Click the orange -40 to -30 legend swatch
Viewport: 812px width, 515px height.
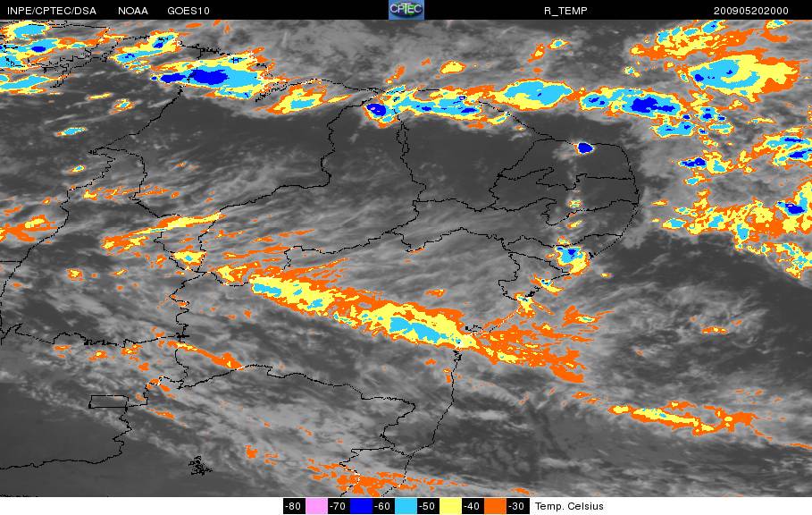tap(495, 506)
